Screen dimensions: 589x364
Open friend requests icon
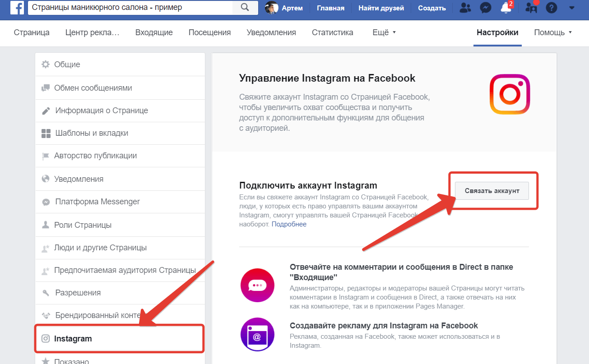click(x=465, y=8)
